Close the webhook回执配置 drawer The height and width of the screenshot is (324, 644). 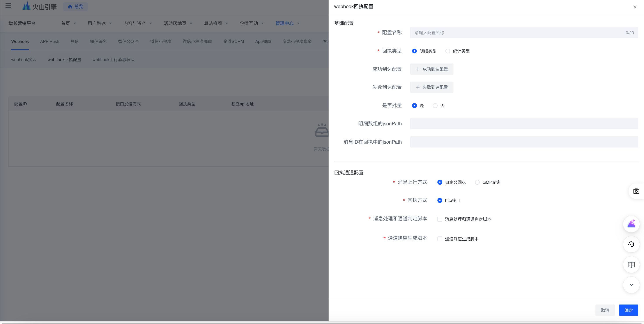(x=635, y=7)
